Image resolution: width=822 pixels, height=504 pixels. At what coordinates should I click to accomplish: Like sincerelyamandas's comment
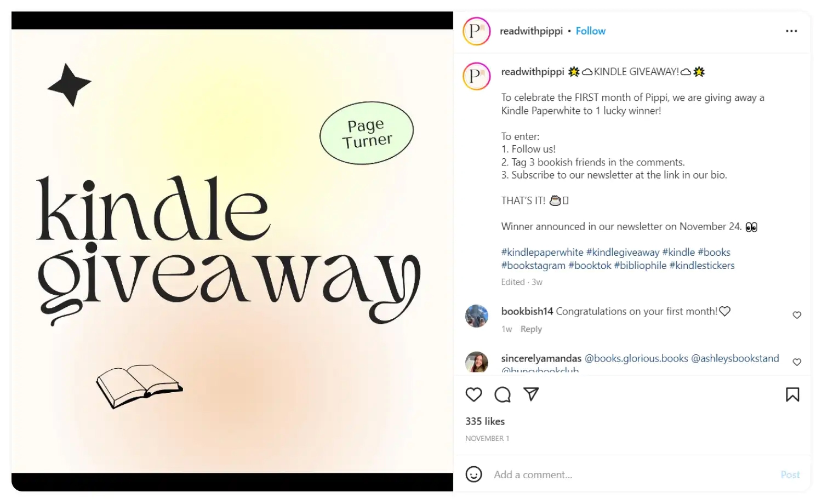797,362
